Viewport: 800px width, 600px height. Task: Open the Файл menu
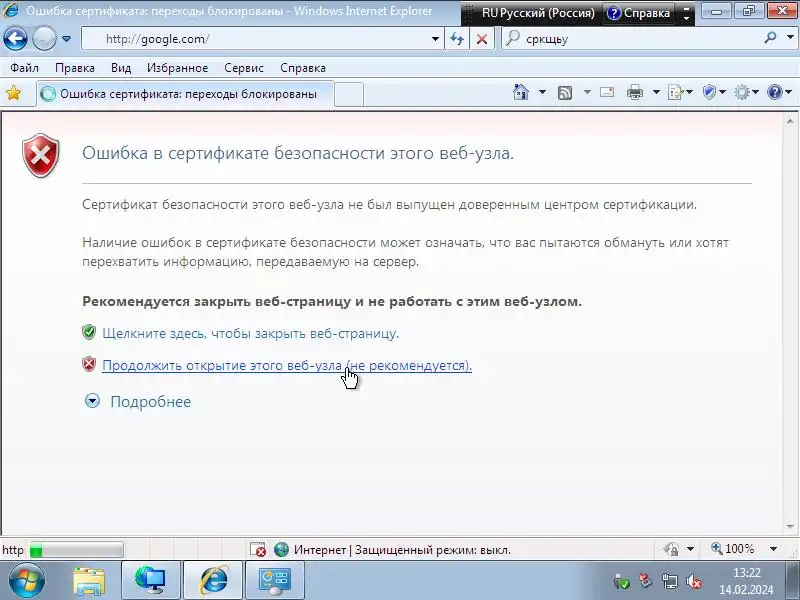coord(24,68)
